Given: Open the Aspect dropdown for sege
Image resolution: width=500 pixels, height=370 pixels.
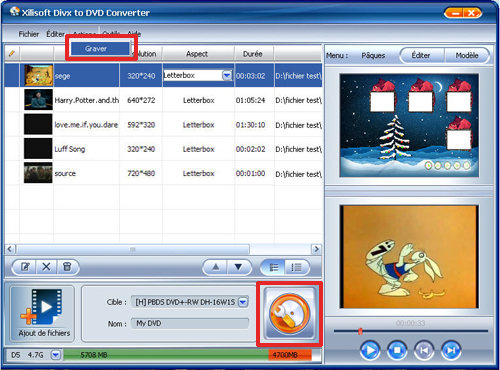Looking at the screenshot, I should pyautogui.click(x=227, y=75).
